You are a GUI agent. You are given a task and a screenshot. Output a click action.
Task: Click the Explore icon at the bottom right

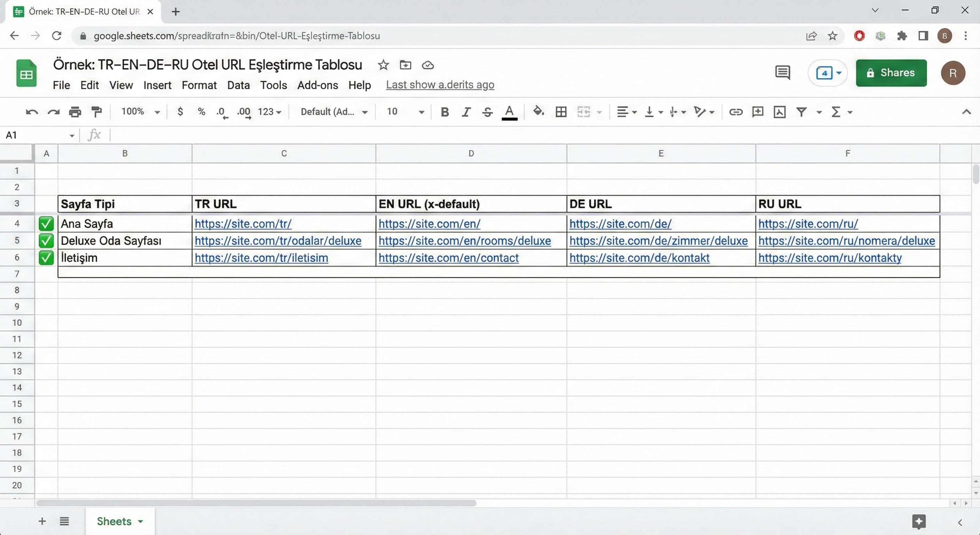tap(918, 522)
